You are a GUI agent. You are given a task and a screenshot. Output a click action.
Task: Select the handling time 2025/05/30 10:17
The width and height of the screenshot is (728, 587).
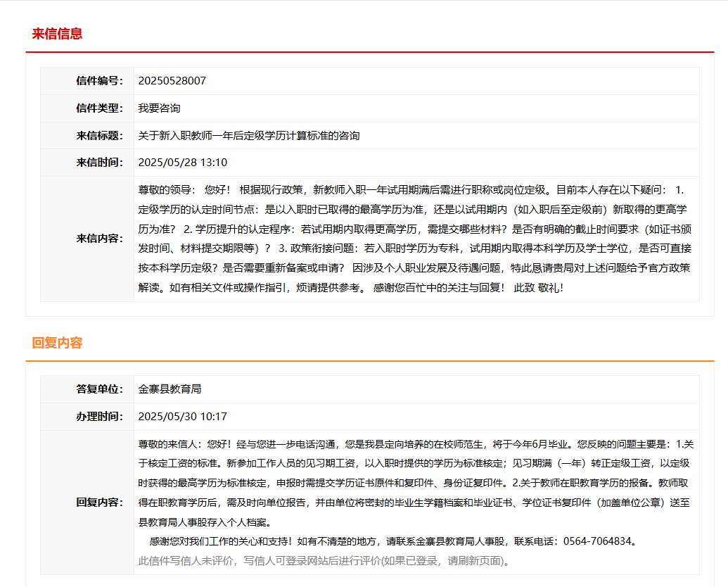pos(182,417)
